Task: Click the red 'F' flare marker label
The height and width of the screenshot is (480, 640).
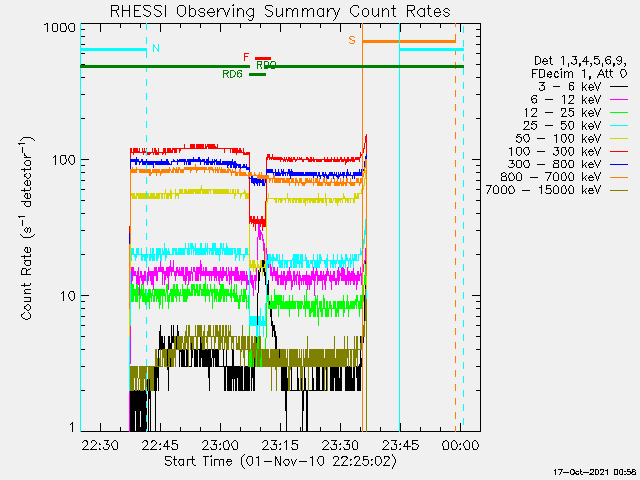Action: coord(246,57)
